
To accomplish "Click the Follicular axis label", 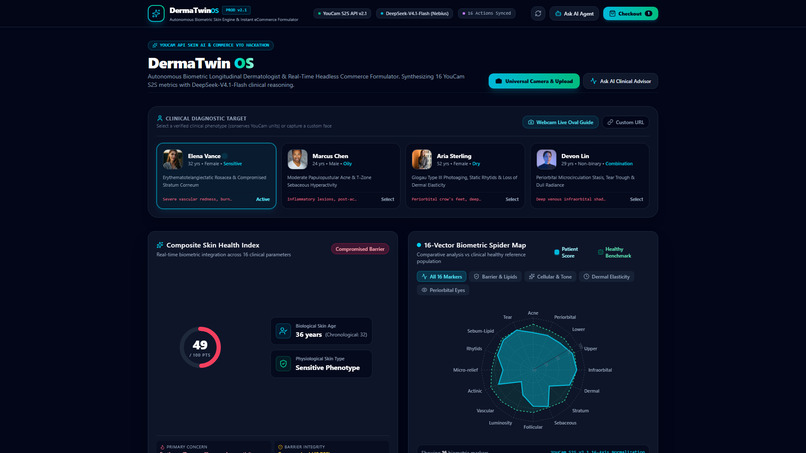I will [533, 427].
